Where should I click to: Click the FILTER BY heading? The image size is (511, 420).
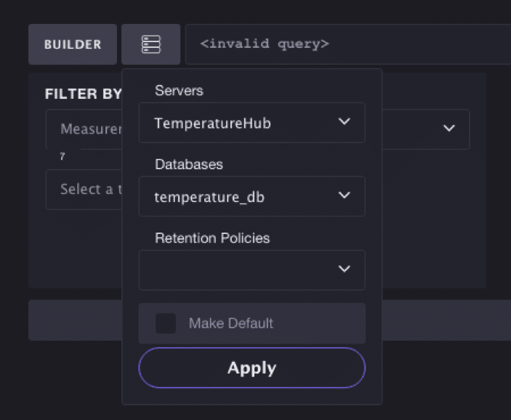pyautogui.click(x=83, y=94)
